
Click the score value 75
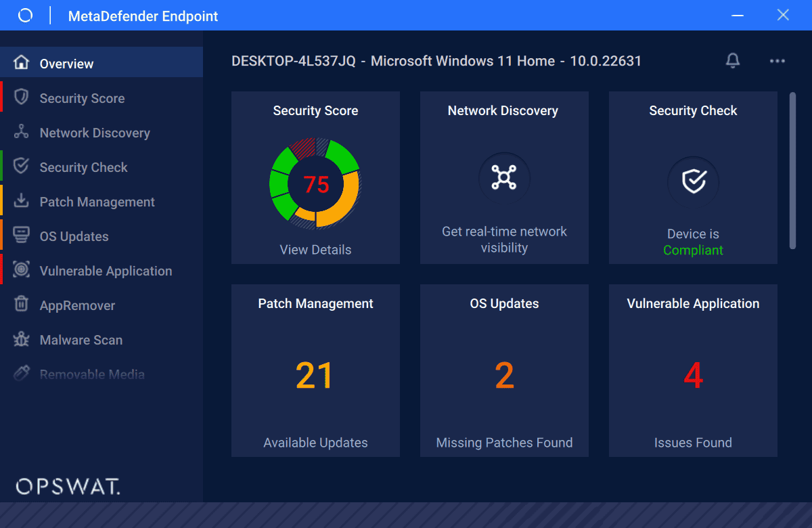[316, 183]
